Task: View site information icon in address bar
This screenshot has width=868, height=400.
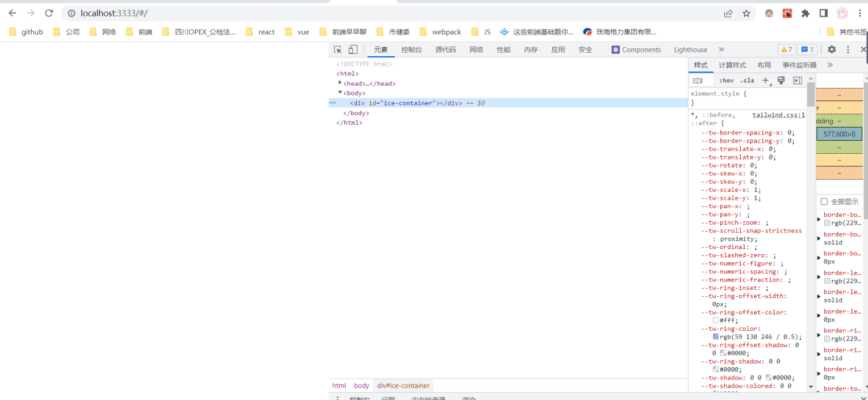Action: (x=71, y=13)
